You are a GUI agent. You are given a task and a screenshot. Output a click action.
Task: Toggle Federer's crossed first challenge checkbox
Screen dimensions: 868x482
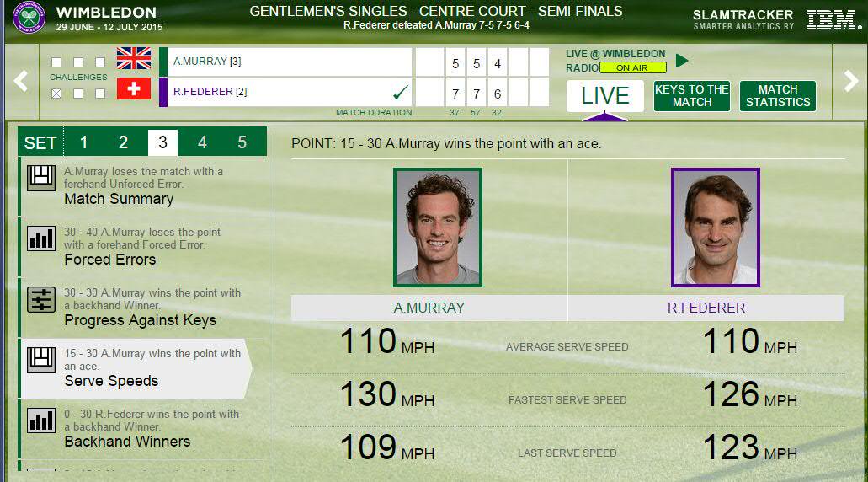coord(56,94)
